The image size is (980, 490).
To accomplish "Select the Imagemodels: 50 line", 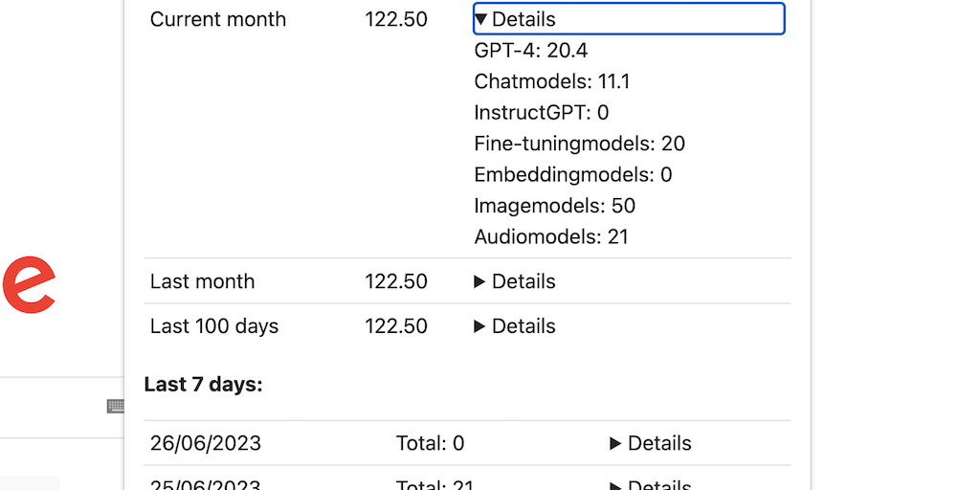I will [555, 206].
